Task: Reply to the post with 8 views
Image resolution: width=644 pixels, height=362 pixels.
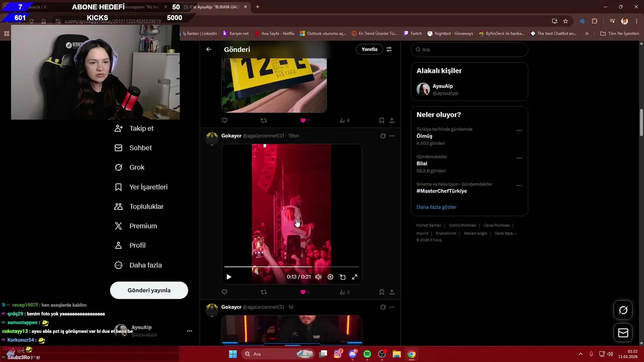Action: pyautogui.click(x=224, y=120)
